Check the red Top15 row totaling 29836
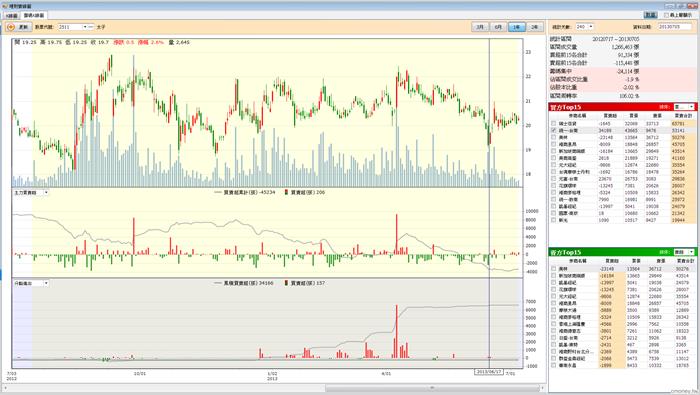 (x=554, y=179)
